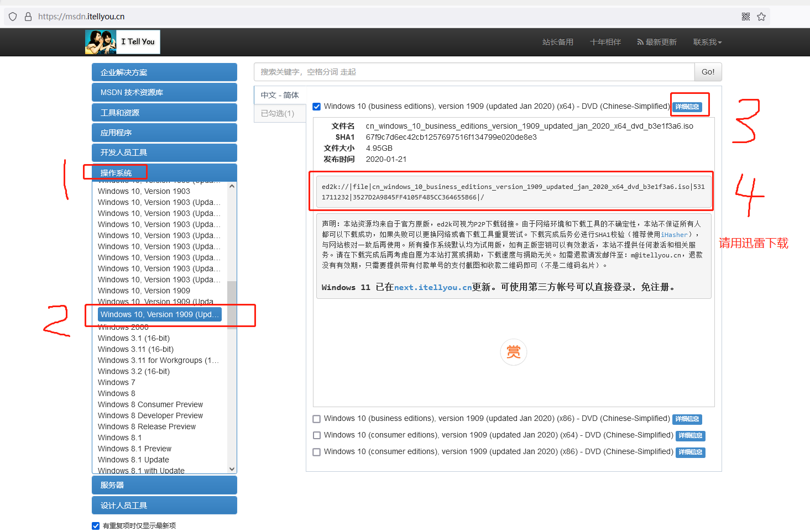
Task: Click the 2020-01-21 release date value
Action: 386,159
